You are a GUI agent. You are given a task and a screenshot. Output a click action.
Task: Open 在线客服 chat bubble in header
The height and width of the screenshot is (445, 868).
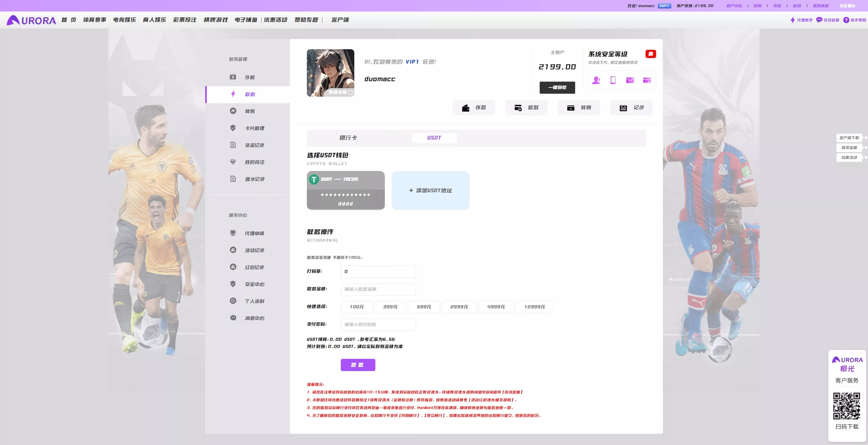click(x=828, y=20)
